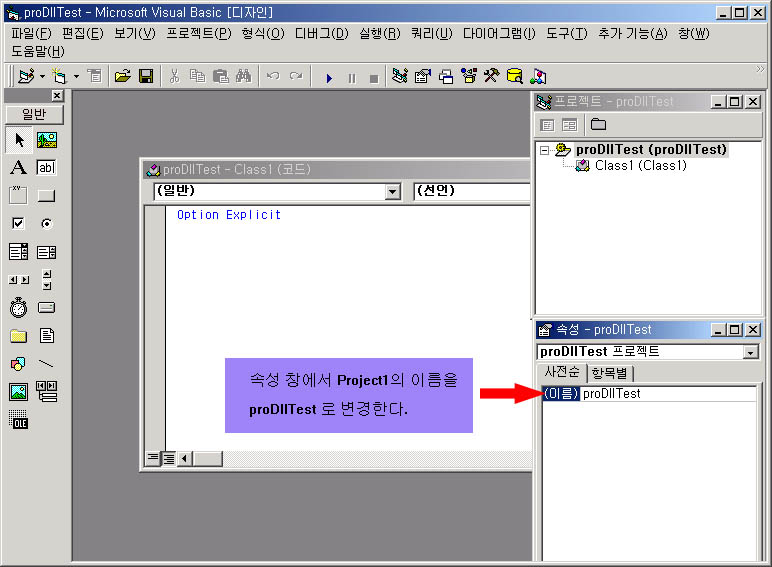
Task: Open the 파일(F) menu
Action: (x=32, y=33)
